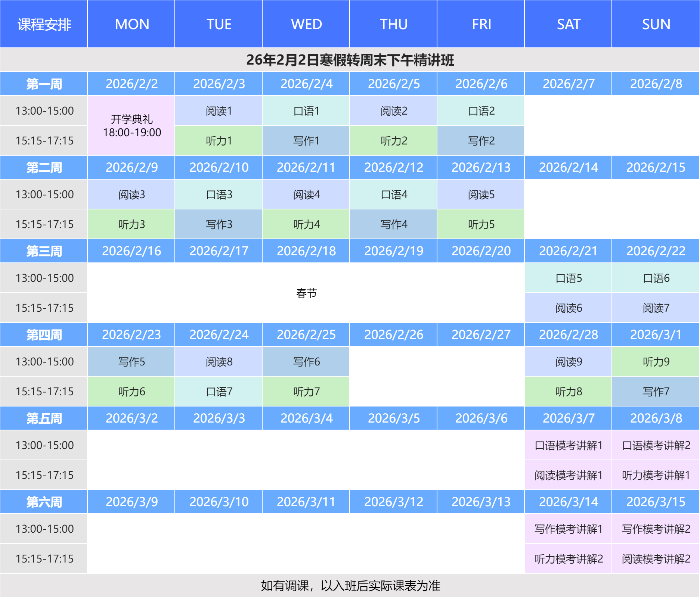
Task: Select the 口语7 class cell
Action: 219,392
